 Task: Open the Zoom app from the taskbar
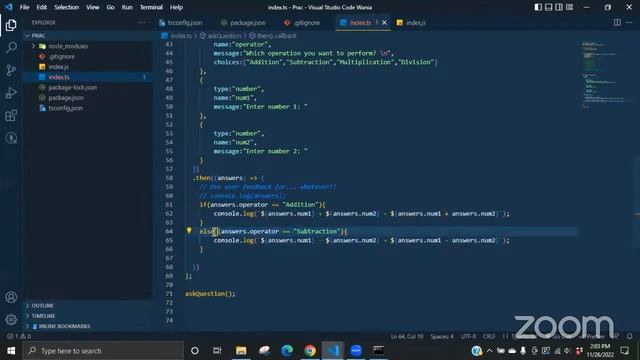356,351
